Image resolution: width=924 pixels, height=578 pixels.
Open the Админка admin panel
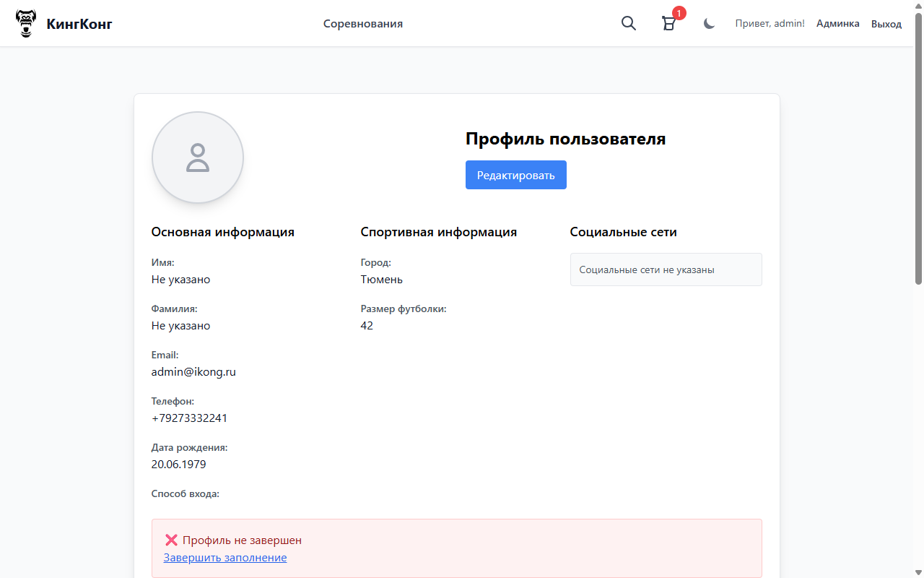(837, 23)
